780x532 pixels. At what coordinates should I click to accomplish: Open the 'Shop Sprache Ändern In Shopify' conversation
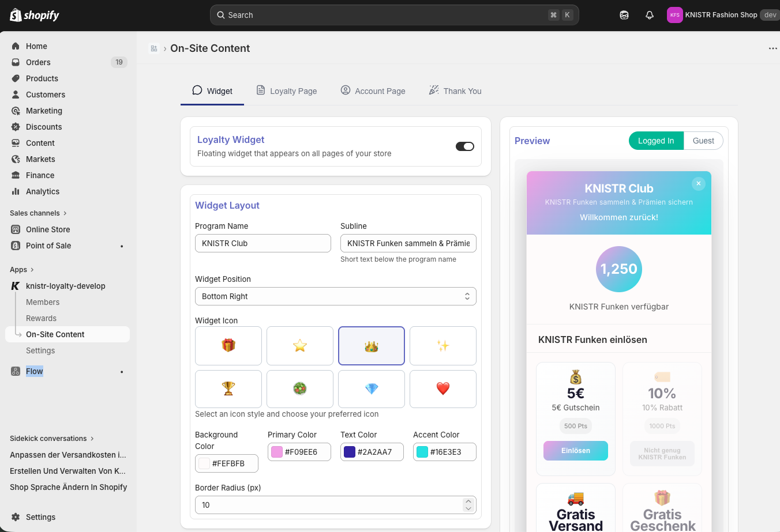tap(69, 487)
